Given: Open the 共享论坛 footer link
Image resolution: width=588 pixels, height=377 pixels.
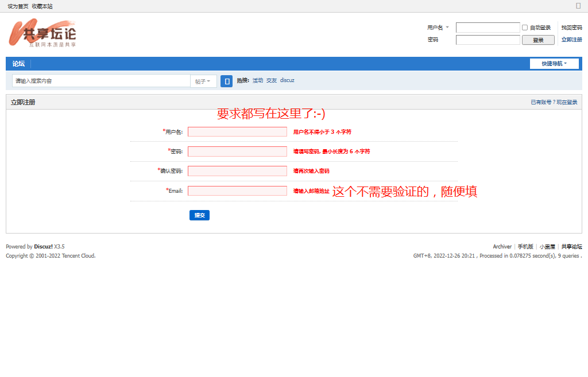Looking at the screenshot, I should pos(571,247).
